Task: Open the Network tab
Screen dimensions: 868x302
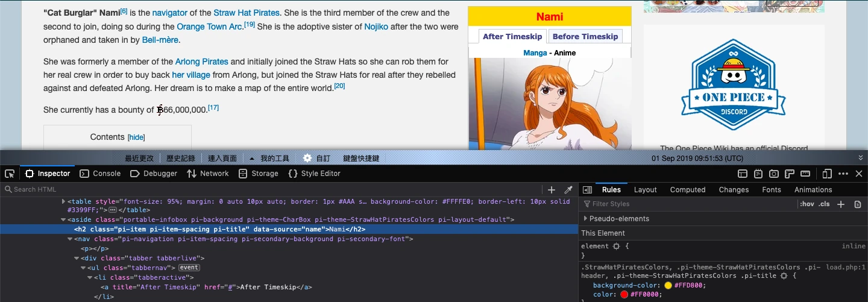Action: (208, 174)
